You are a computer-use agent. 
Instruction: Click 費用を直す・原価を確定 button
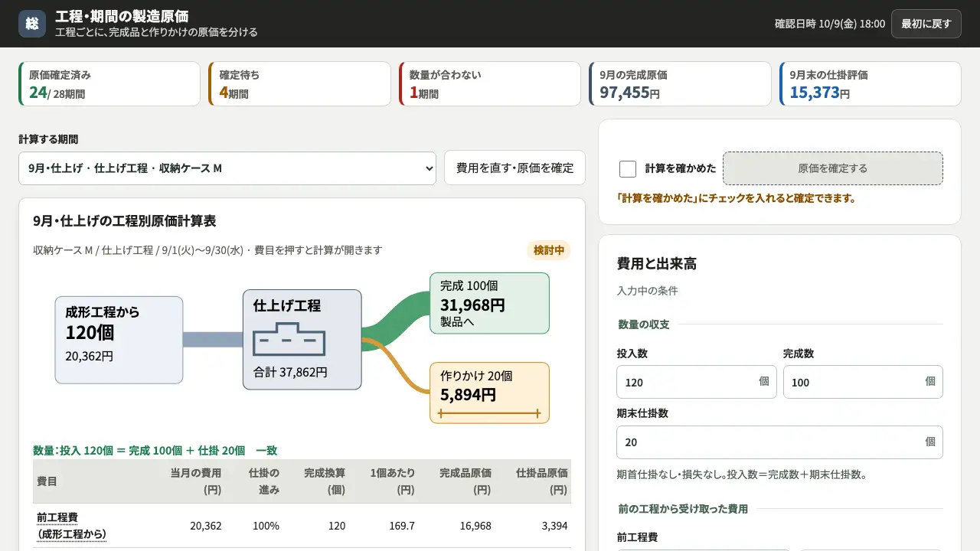[x=514, y=168]
